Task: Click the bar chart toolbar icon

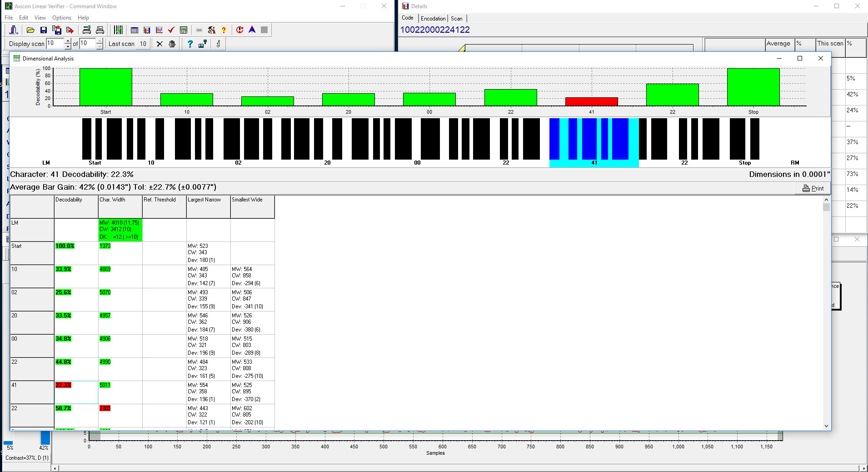Action: (147, 30)
